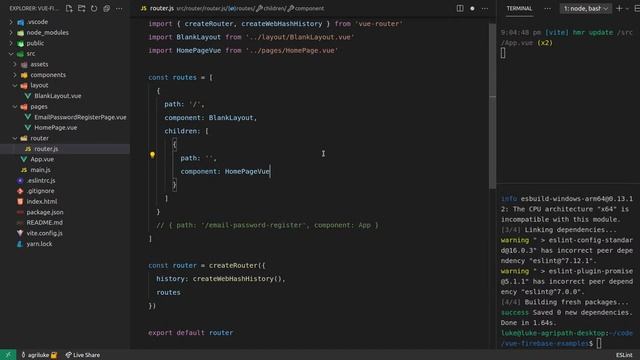Select terminal from '1: node, bash' dropdown
Viewport: 640px width, 360px height.
click(x=586, y=8)
